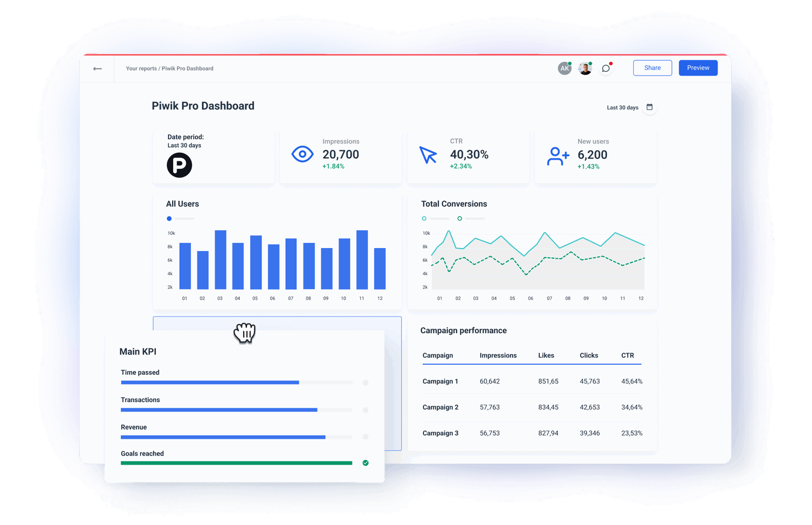Screen dimensions: 812x525
Task: Enable the first Total Conversions series toggle
Action: [x=424, y=218]
